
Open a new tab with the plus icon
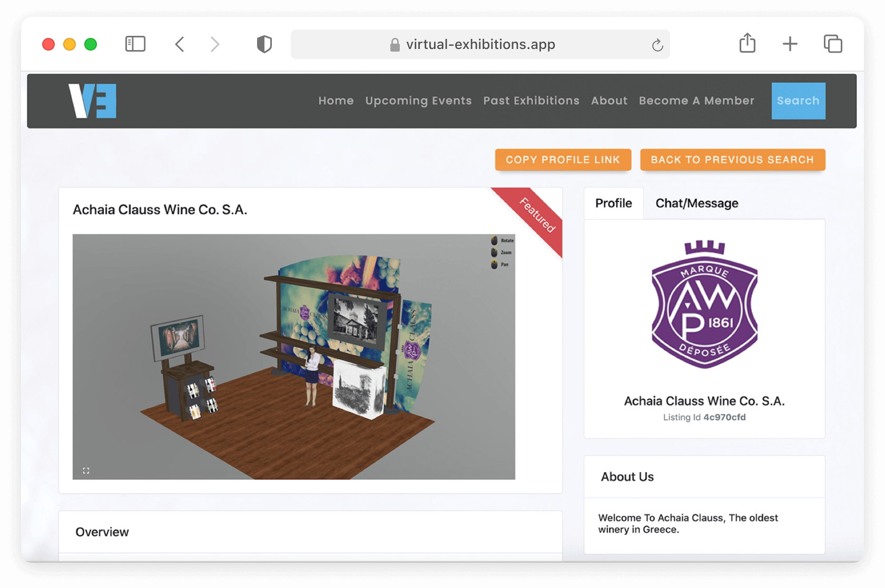point(790,44)
